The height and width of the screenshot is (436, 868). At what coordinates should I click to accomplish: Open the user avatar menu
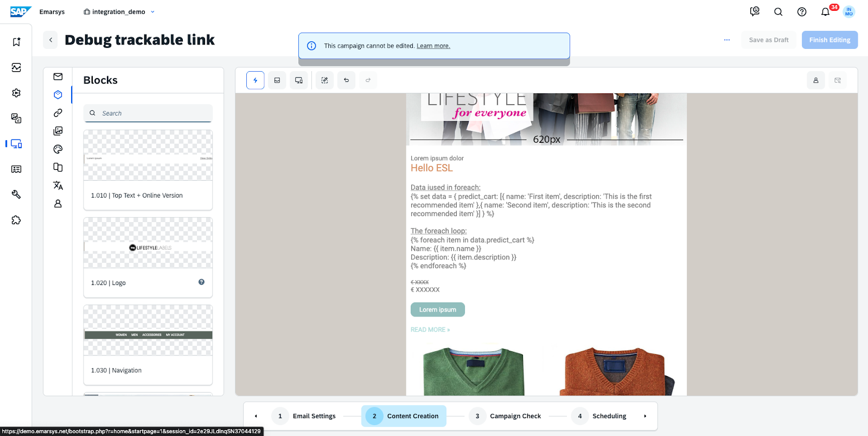[x=849, y=11]
